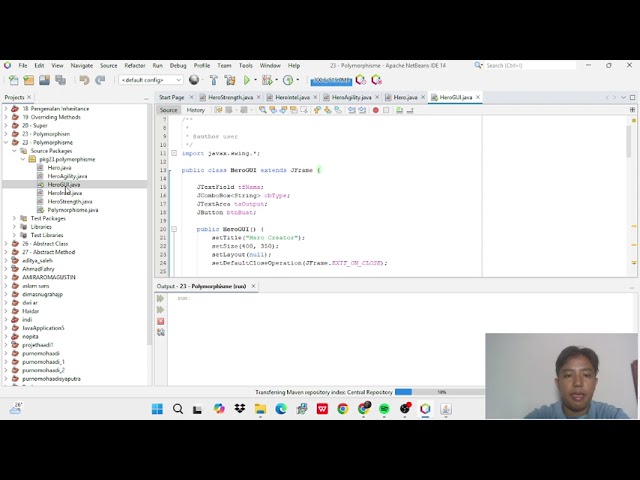640x480 pixels.
Task: Open Windows Start button on taskbar
Action: [x=157, y=409]
